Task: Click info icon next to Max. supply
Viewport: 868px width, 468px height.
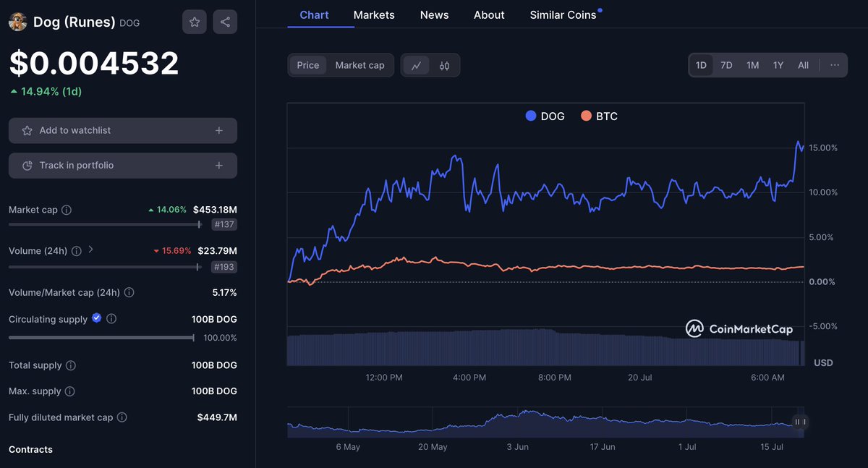Action: (69, 391)
